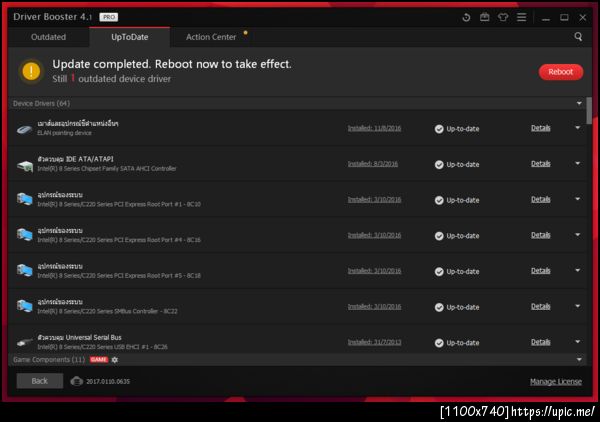Click the search magnifier icon
Image resolution: width=600 pixels, height=422 pixels.
click(578, 37)
